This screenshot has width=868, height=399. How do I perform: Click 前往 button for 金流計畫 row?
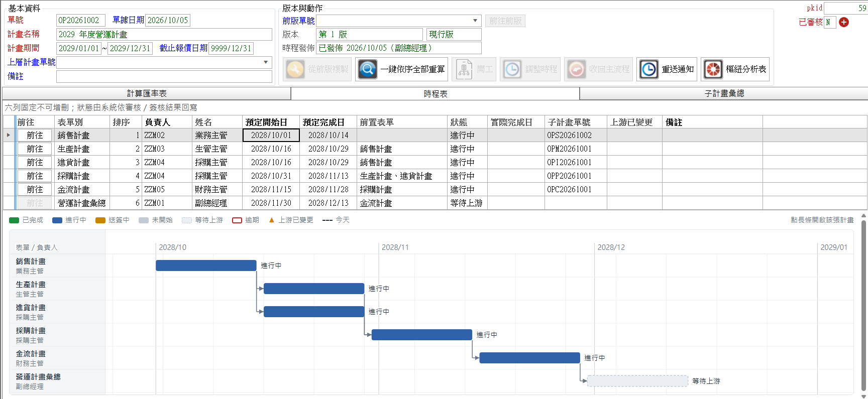(35, 190)
